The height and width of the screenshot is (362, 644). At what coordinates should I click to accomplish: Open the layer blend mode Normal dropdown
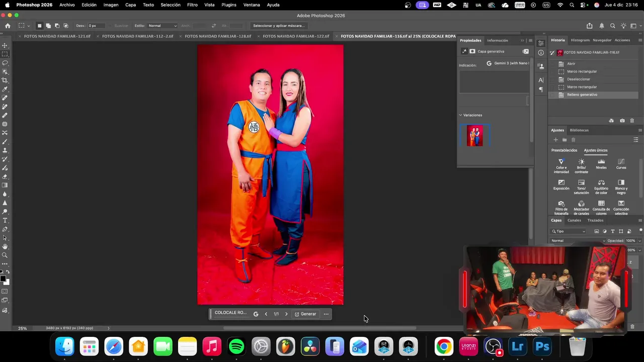pos(578,241)
